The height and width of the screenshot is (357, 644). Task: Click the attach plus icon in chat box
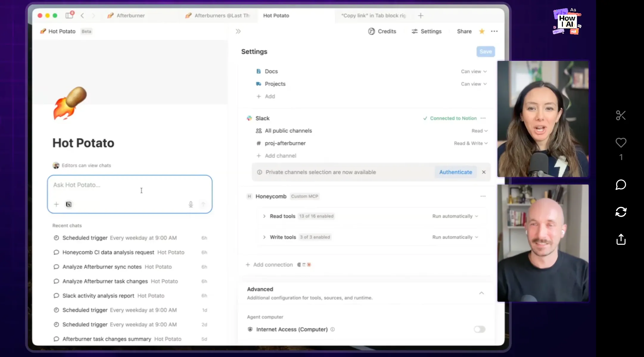point(56,204)
